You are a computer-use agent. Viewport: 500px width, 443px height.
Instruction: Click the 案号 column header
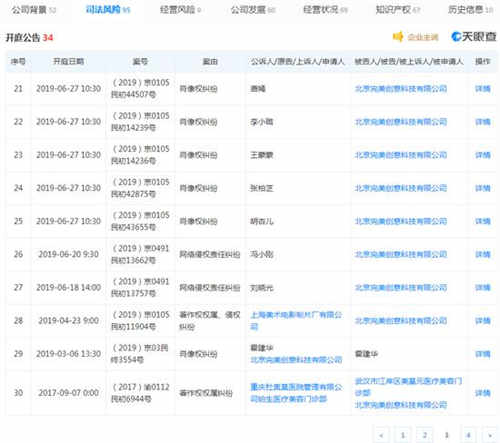tap(140, 61)
